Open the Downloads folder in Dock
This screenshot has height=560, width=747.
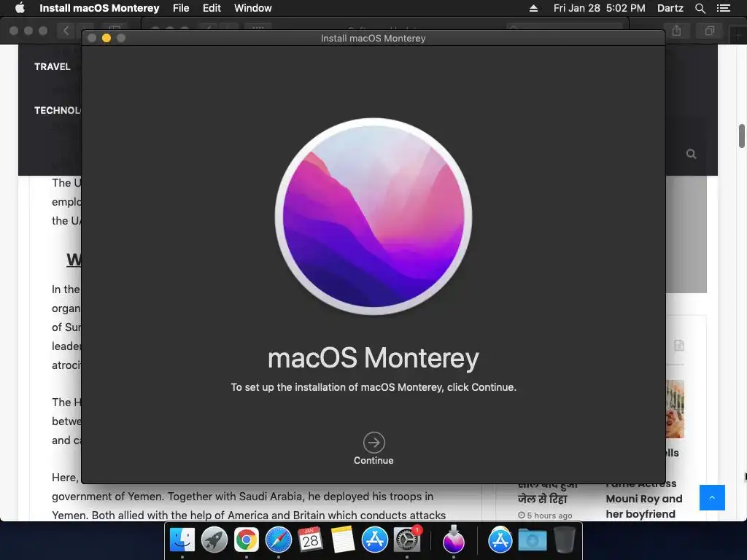click(x=532, y=540)
